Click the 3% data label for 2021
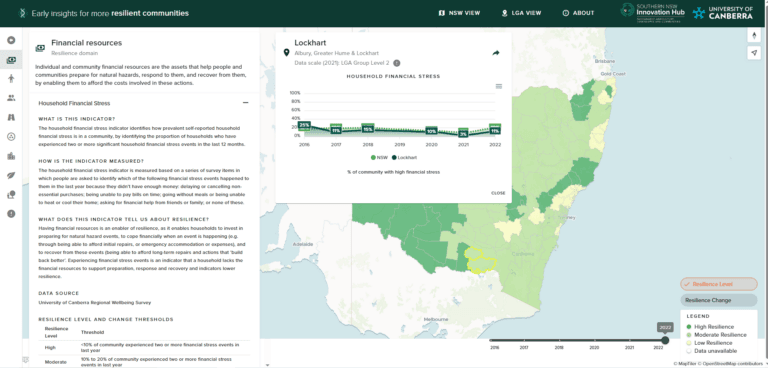 pos(464,134)
